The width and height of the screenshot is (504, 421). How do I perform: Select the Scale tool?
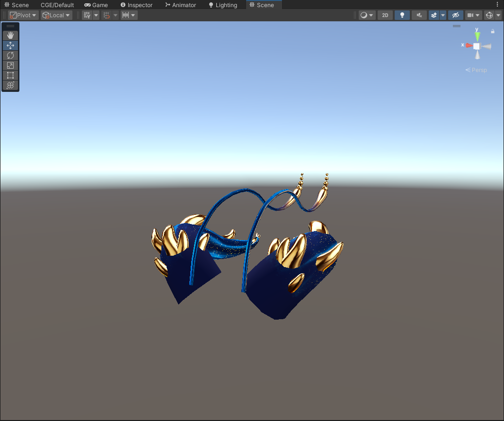10,65
